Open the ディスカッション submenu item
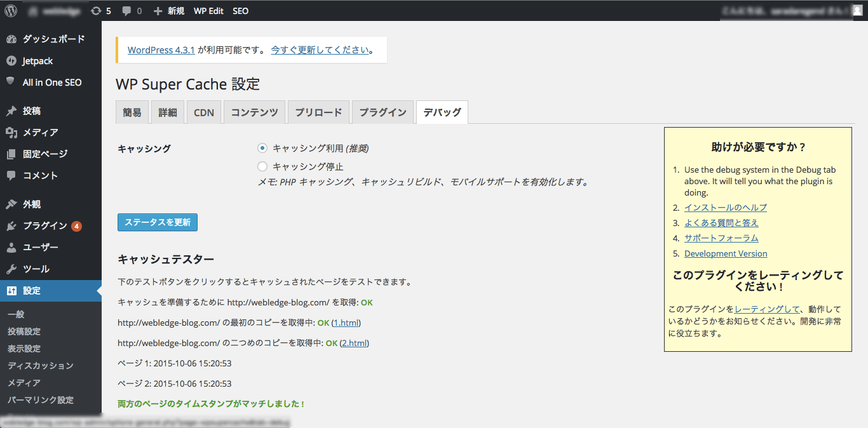The width and height of the screenshot is (868, 428). (x=41, y=366)
